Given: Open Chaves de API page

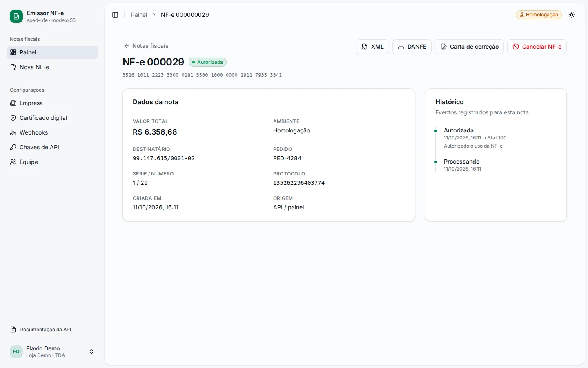Looking at the screenshot, I should (52, 147).
